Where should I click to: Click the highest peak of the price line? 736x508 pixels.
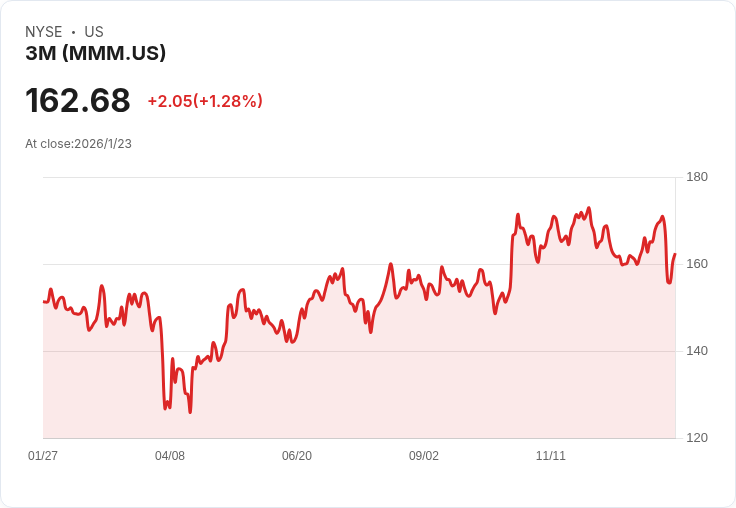coord(589,208)
